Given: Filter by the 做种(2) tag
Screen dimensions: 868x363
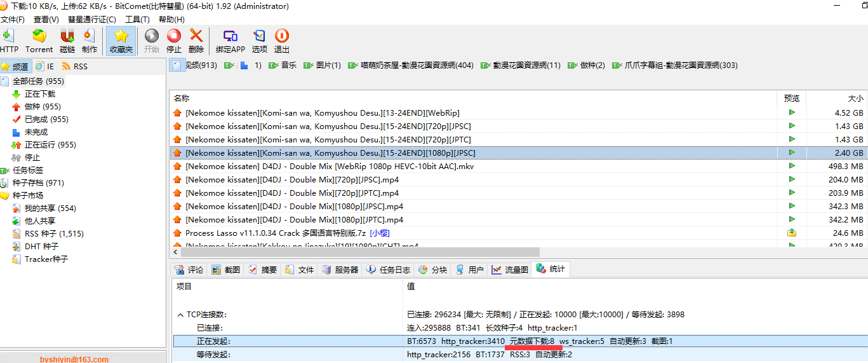Looking at the screenshot, I should coord(586,65).
